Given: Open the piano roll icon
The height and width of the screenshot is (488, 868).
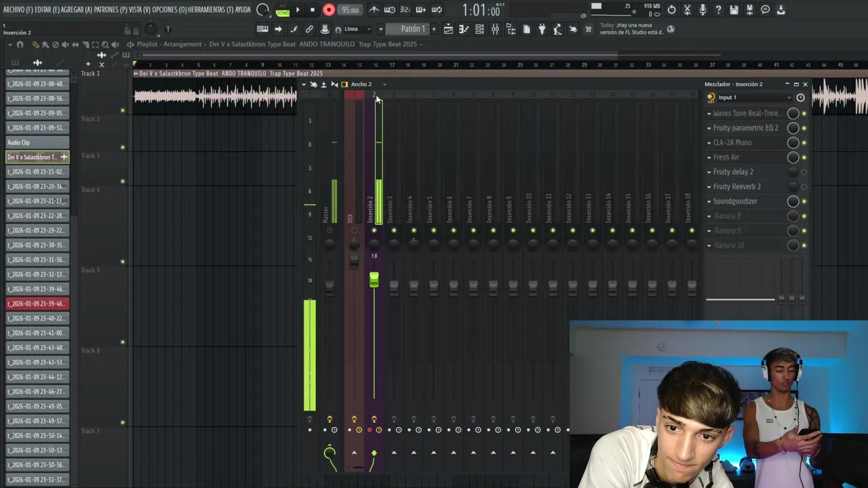Looking at the screenshot, I should [x=464, y=29].
